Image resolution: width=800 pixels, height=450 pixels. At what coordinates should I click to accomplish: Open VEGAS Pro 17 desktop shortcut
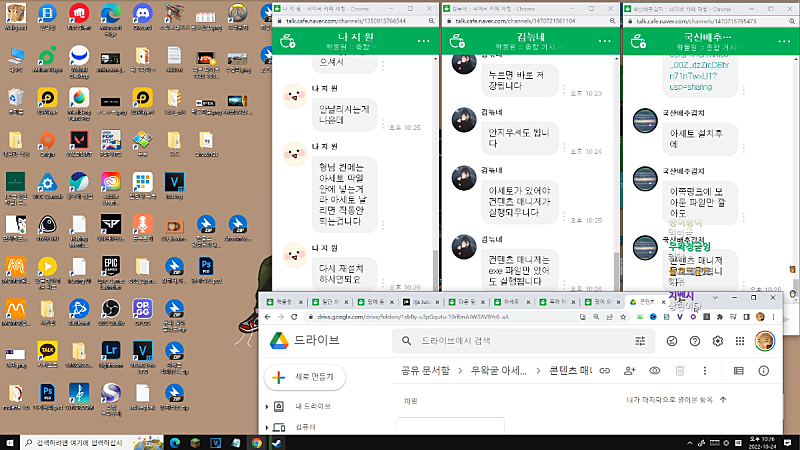[142, 357]
